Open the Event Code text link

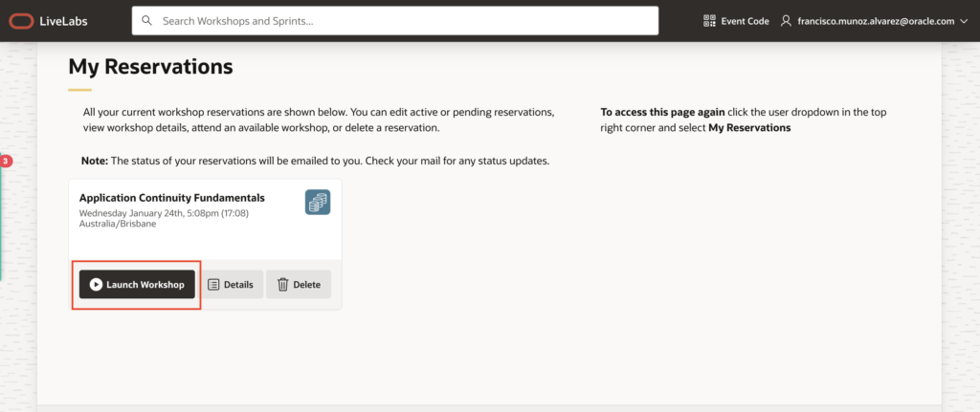point(745,21)
